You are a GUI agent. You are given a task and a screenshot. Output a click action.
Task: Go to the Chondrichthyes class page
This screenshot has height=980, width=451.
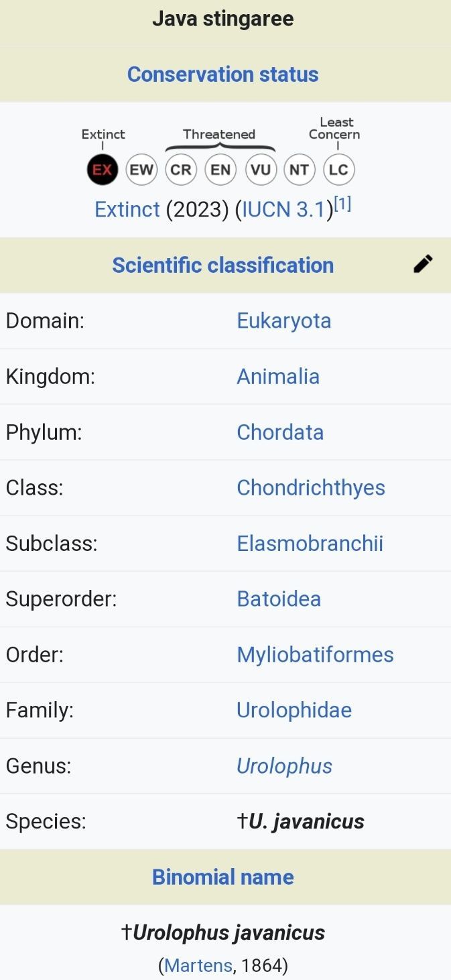pos(310,487)
